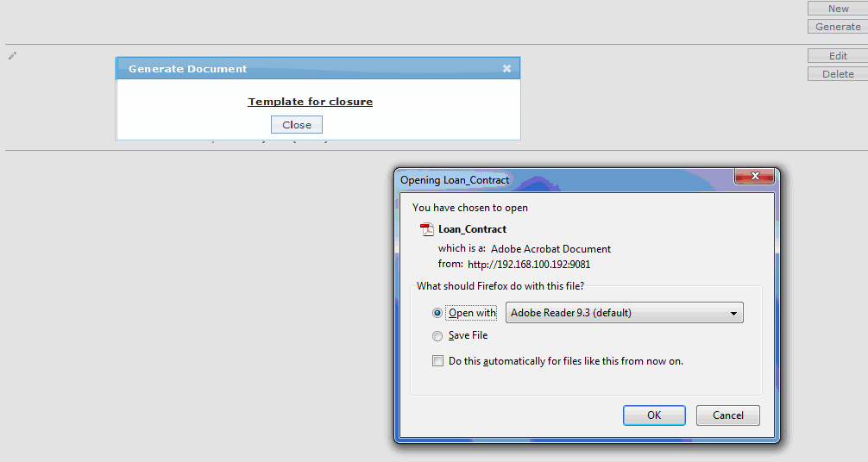This screenshot has height=462, width=868.
Task: Close the Opening Loan_Contract dialog with X
Action: pyautogui.click(x=753, y=177)
